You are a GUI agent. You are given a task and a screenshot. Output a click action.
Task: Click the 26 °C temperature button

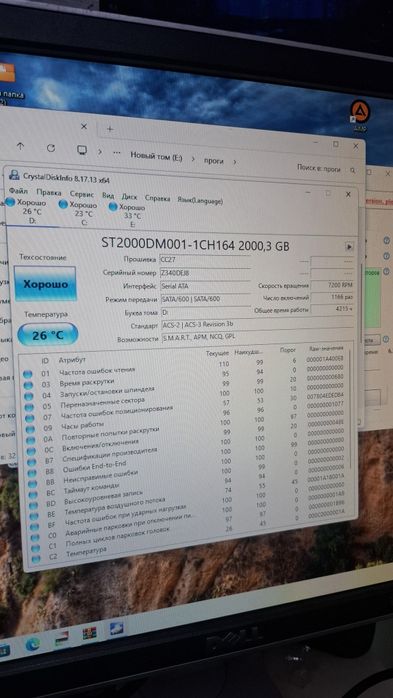pyautogui.click(x=48, y=335)
